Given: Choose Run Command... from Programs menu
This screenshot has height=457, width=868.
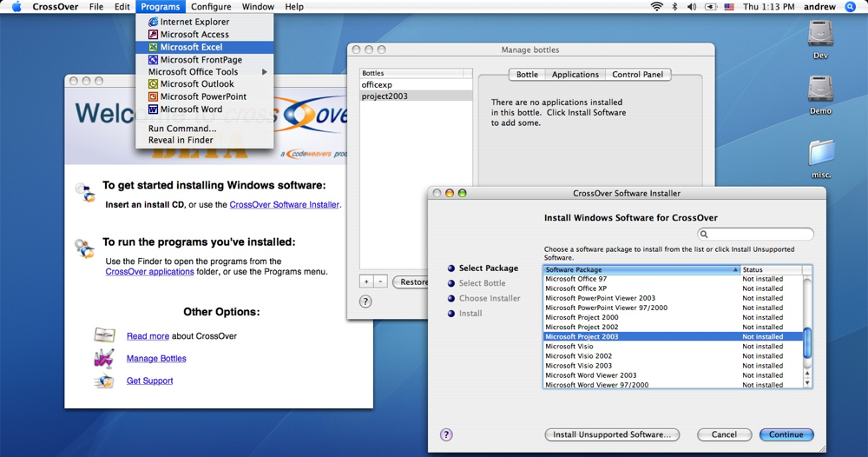Looking at the screenshot, I should 204,129.
